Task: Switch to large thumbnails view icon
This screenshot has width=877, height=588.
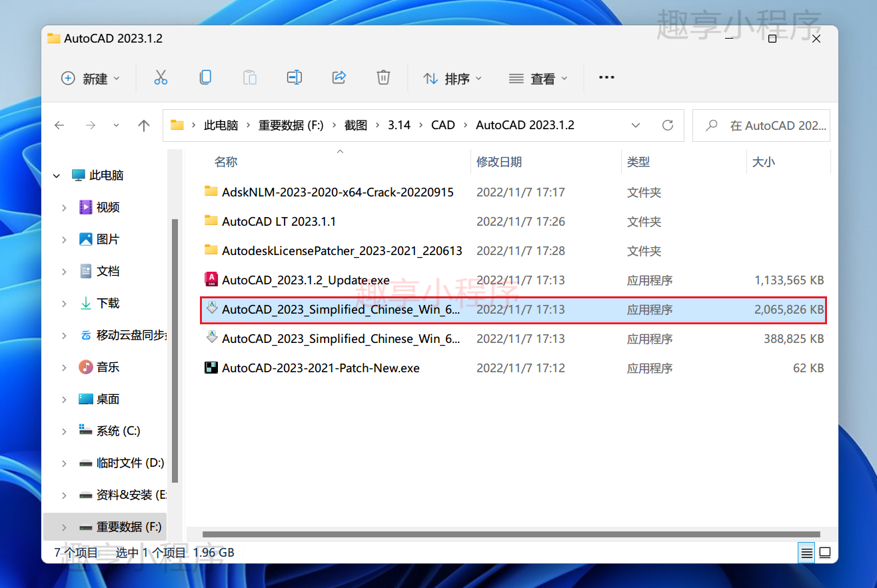Action: [825, 552]
